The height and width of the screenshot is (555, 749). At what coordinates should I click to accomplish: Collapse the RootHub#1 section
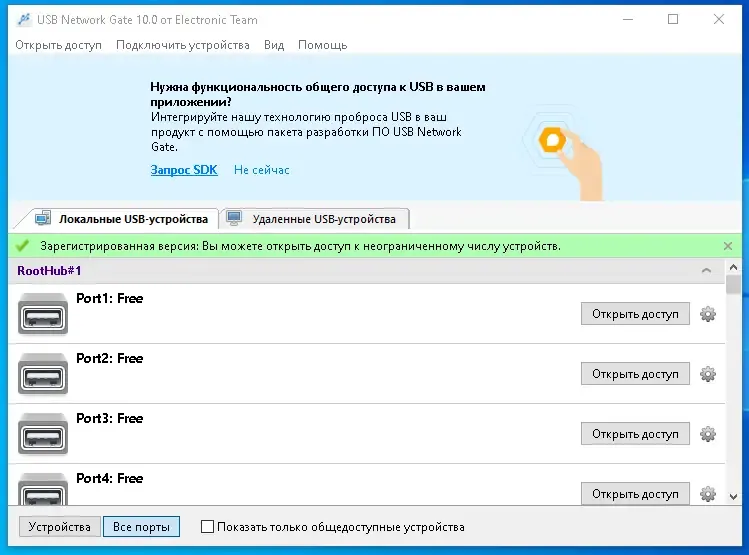(x=706, y=271)
